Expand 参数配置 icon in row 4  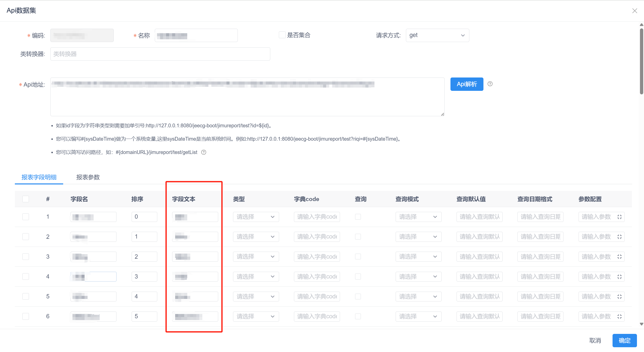[x=619, y=277]
